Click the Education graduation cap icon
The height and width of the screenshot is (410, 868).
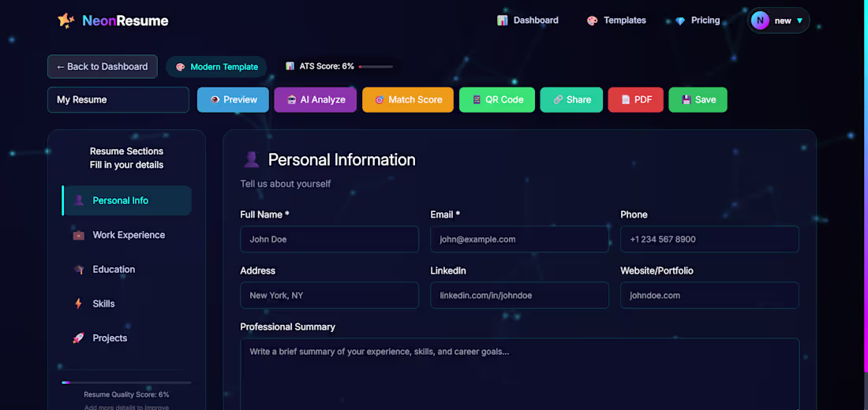tap(79, 270)
